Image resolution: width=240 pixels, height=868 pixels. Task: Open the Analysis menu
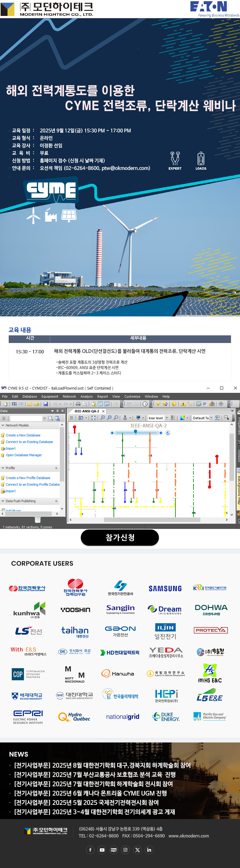point(86,396)
